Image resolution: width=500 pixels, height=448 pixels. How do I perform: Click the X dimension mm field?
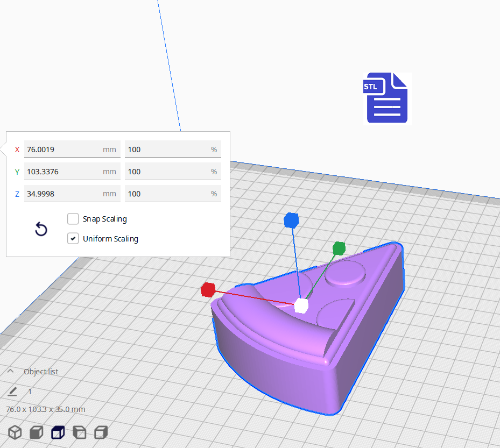click(64, 150)
